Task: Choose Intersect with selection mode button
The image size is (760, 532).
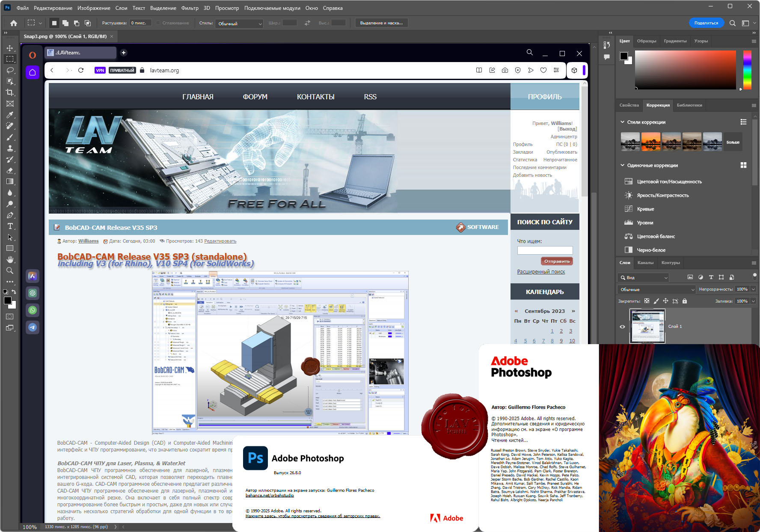Action: pyautogui.click(x=87, y=23)
